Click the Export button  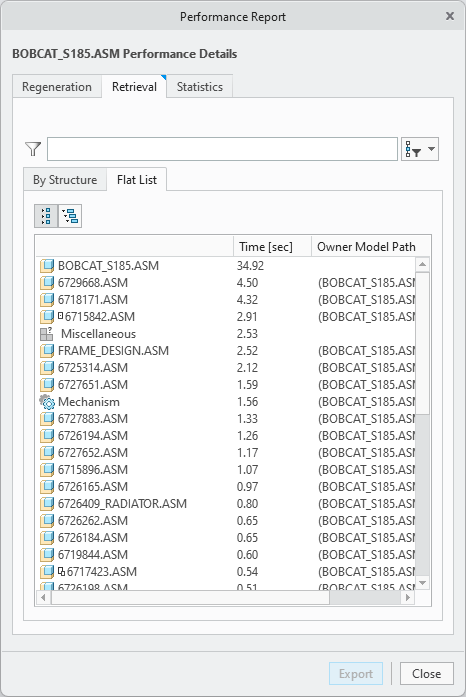pos(356,674)
